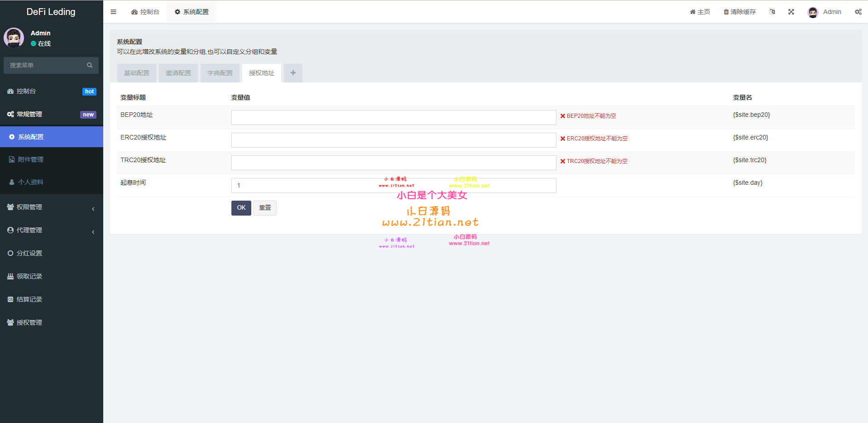Open 分红设置 in the sidebar
Viewport: 868px width, 423px height.
[29, 253]
